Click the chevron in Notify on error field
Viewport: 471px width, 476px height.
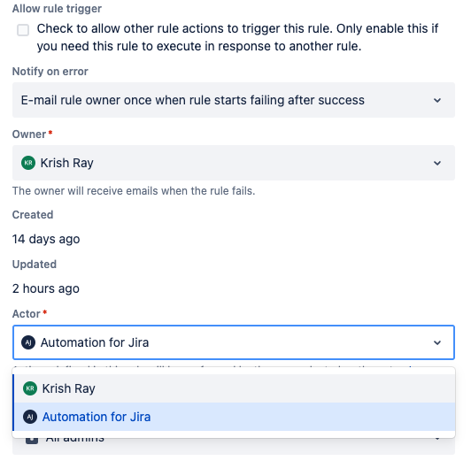pos(437,100)
